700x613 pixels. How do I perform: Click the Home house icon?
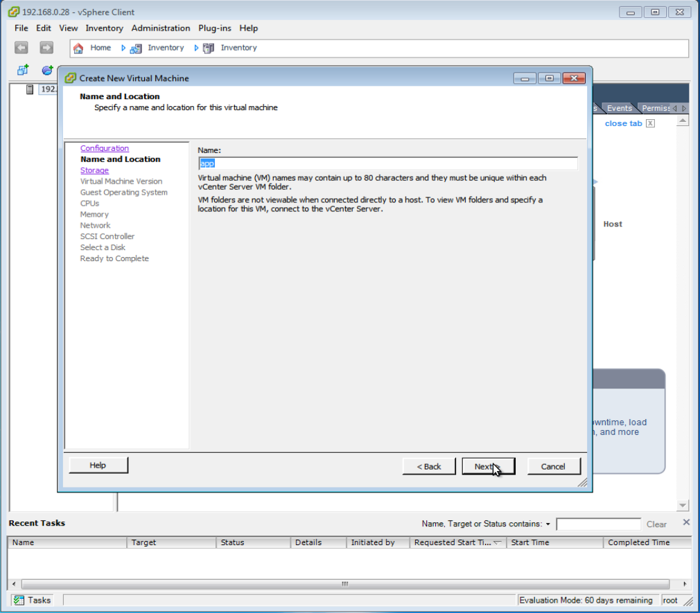[x=78, y=48]
